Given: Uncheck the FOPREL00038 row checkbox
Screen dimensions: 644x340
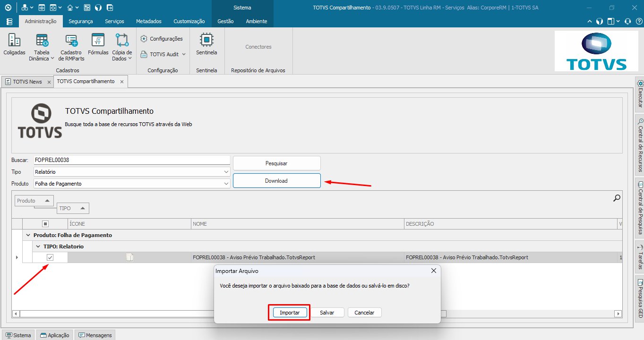Looking at the screenshot, I should [x=50, y=257].
